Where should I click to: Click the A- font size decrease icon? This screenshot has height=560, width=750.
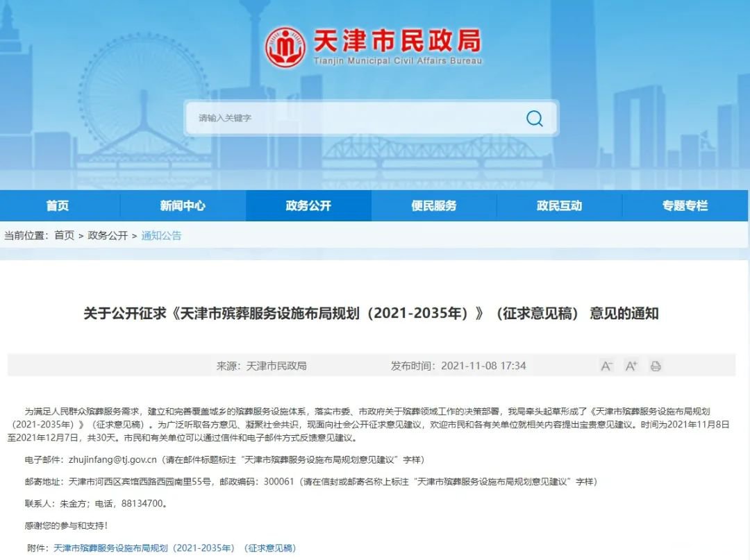tap(606, 365)
